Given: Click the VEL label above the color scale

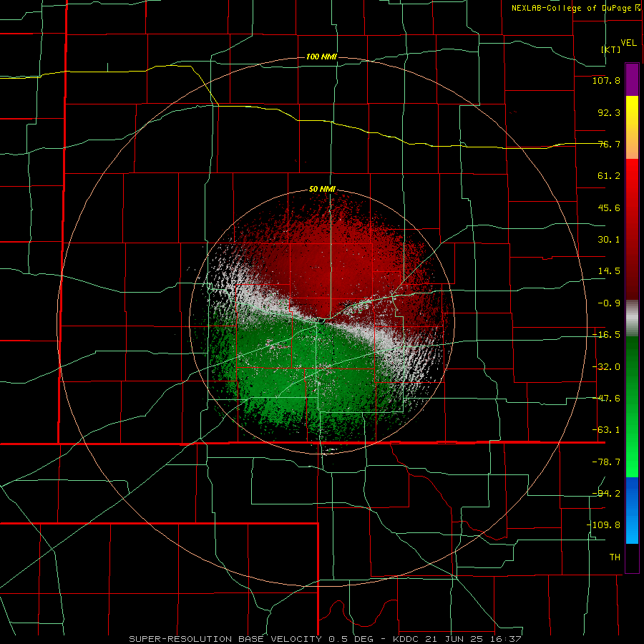Looking at the screenshot, I should pos(628,43).
